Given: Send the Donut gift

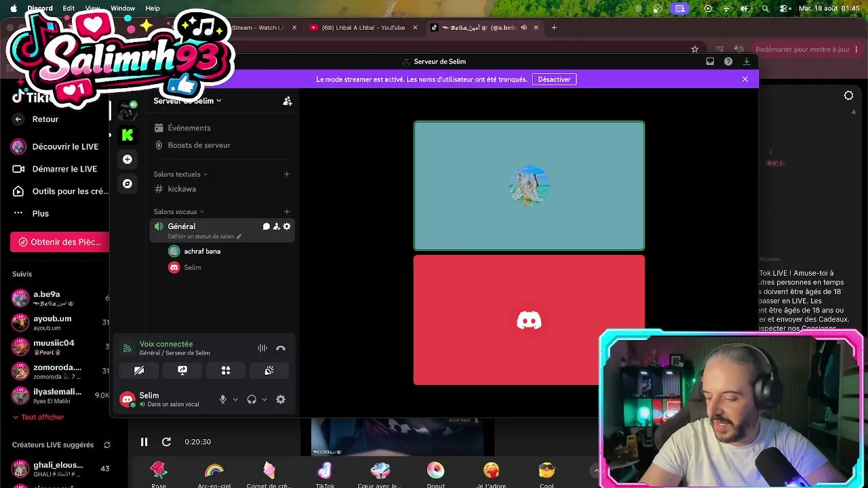Looking at the screenshot, I should pos(436,474).
